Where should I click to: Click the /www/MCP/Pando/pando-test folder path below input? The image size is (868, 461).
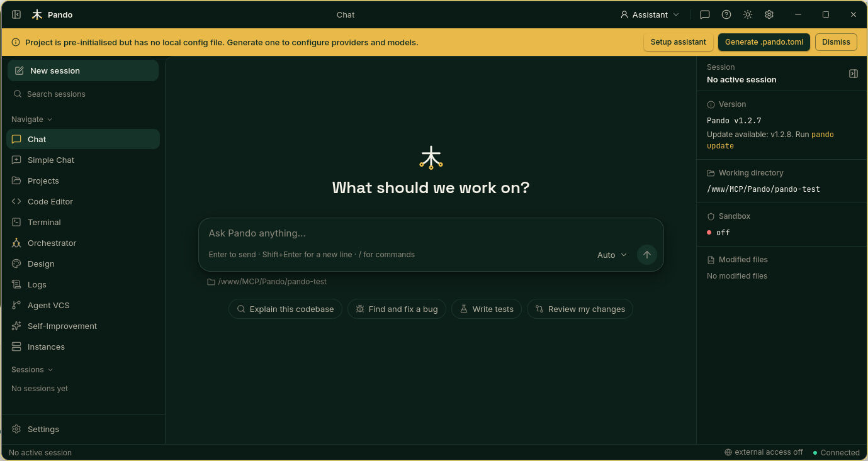click(x=267, y=282)
